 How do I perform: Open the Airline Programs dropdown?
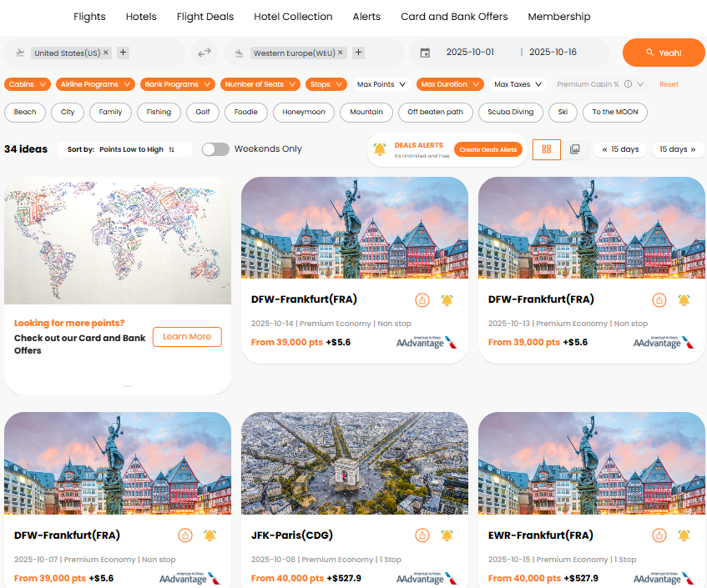[x=94, y=84]
